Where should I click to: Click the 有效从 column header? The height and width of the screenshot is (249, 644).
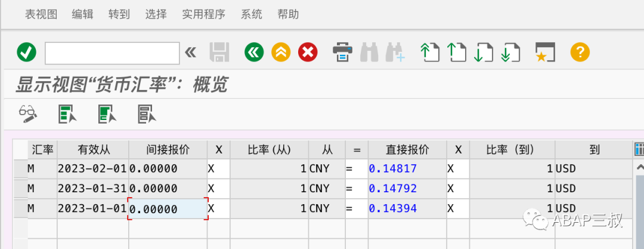click(x=93, y=149)
